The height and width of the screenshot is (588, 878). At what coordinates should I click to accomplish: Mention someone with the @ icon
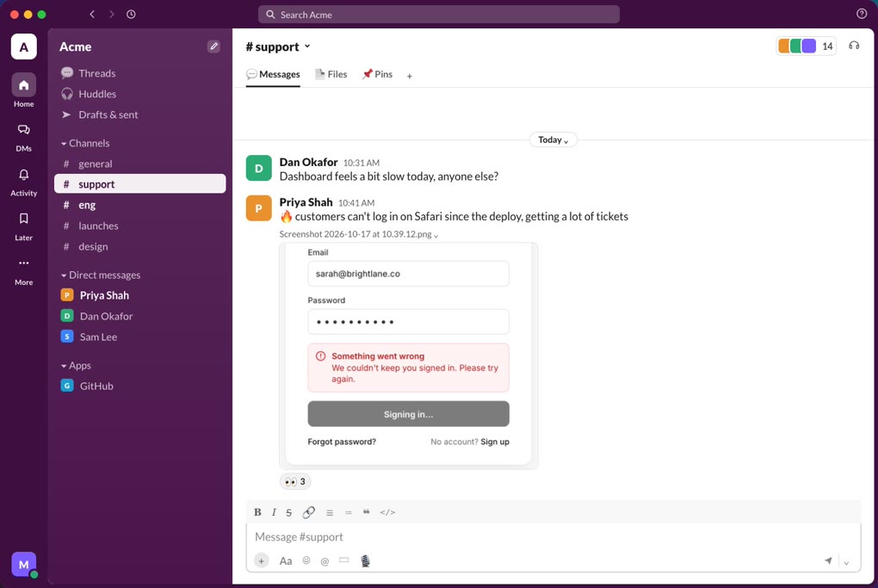[325, 561]
